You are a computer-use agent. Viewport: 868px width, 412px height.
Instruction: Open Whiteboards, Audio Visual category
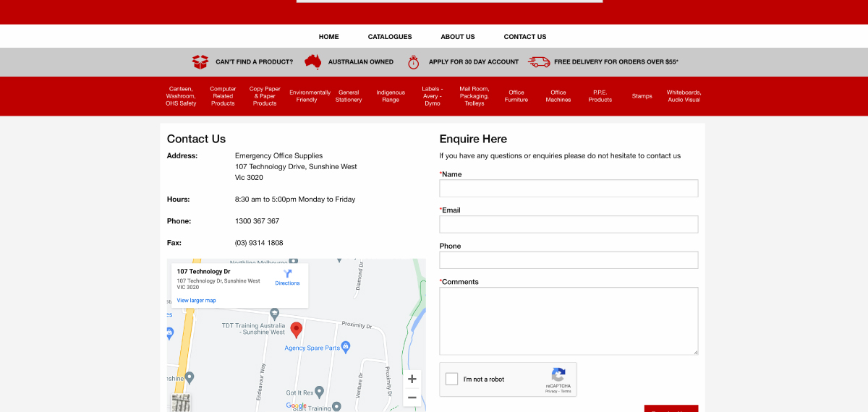[x=684, y=96]
